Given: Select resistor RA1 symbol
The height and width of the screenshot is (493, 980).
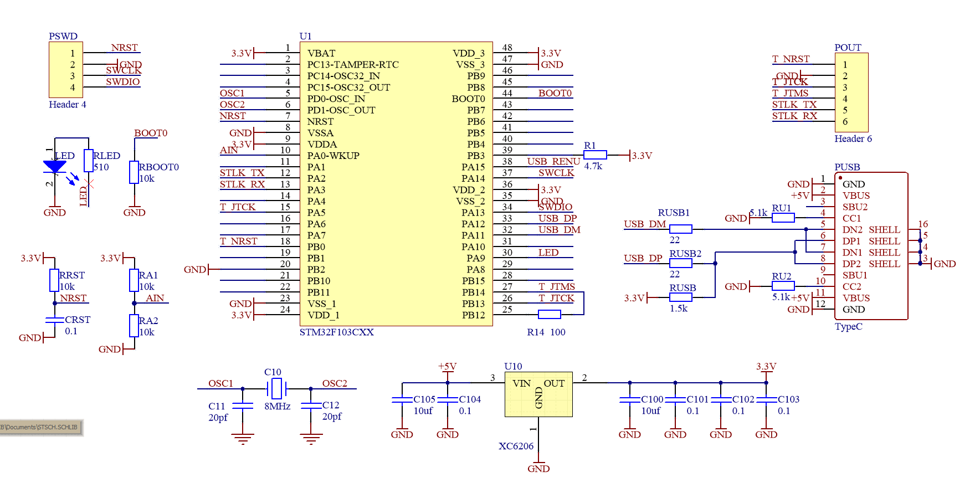Looking at the screenshot, I should point(134,280).
